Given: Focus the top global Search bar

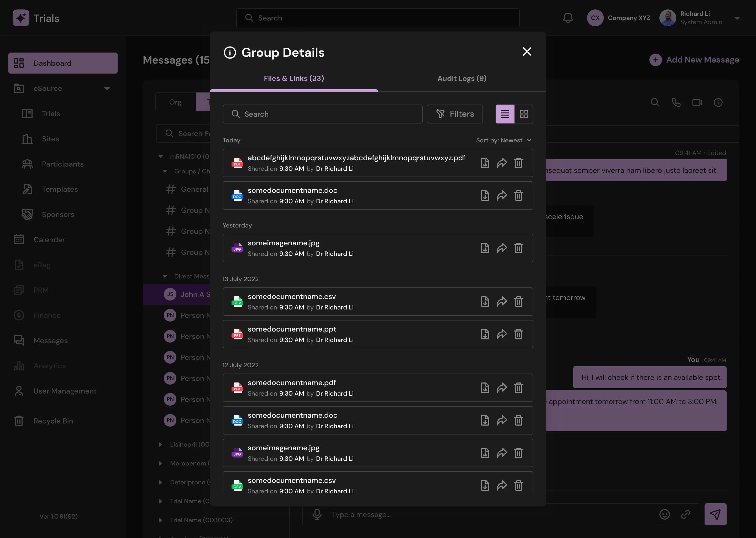Looking at the screenshot, I should [x=378, y=18].
